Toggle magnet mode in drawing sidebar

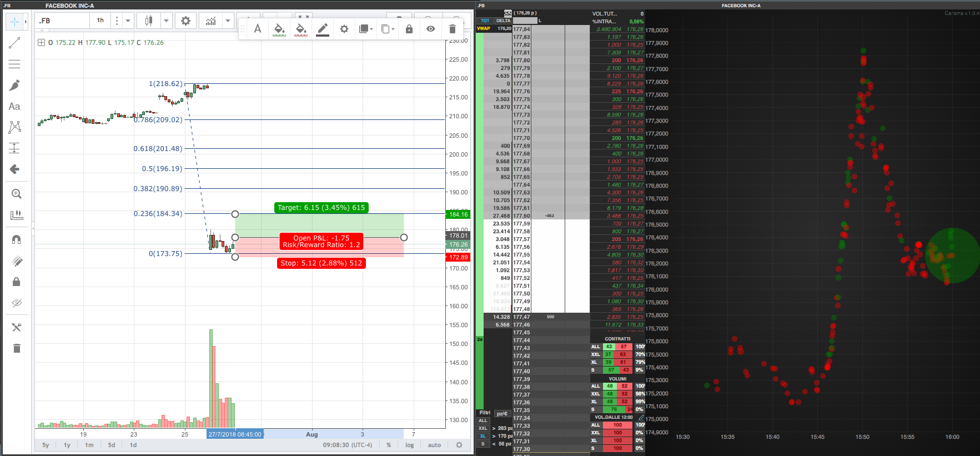pos(17,239)
